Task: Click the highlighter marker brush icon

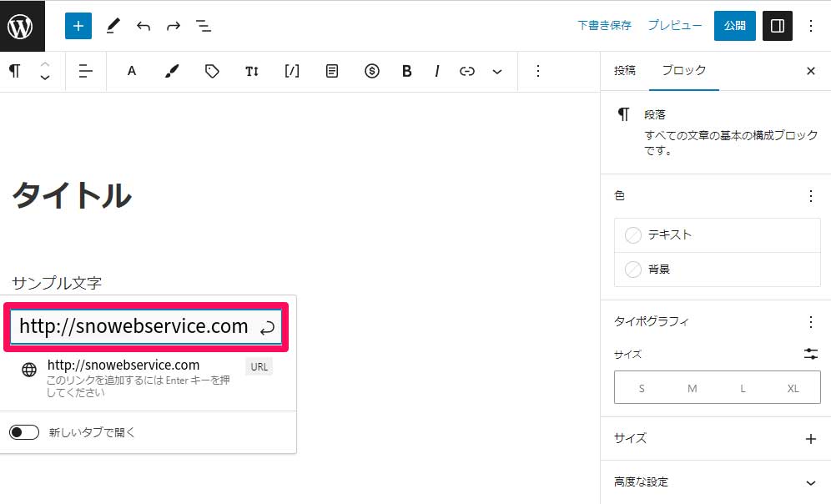Action: (172, 72)
